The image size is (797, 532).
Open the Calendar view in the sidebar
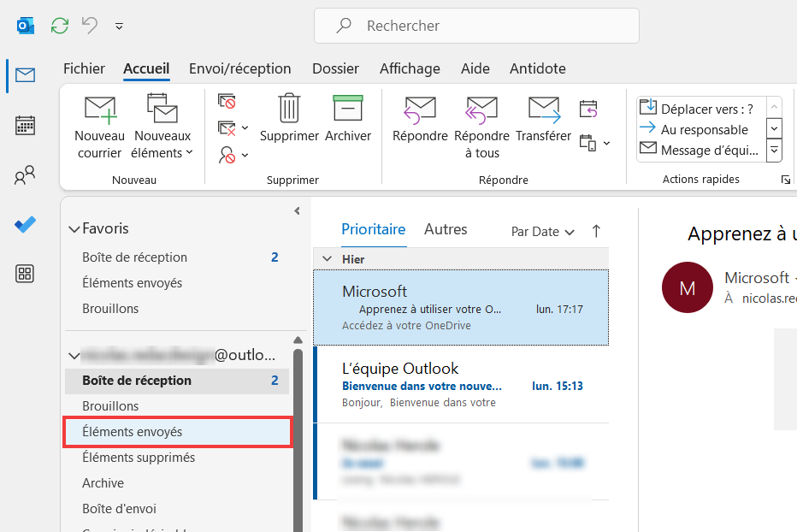(x=25, y=125)
